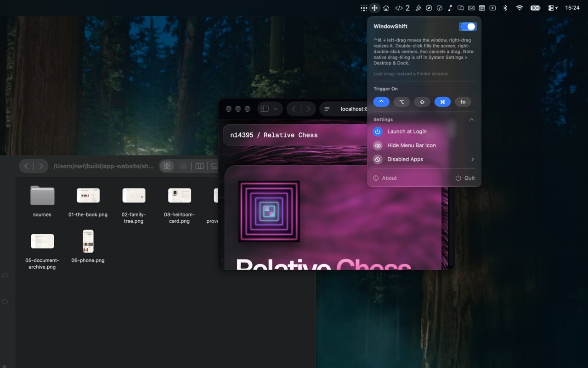The width and height of the screenshot is (588, 368).
Task: Open the code brackets menu bar item
Action: coord(402,8)
